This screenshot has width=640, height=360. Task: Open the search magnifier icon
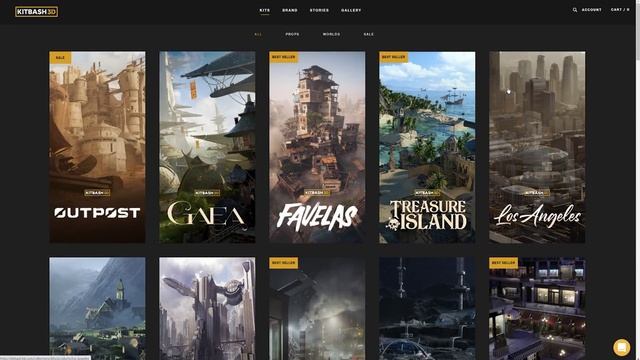click(x=575, y=10)
